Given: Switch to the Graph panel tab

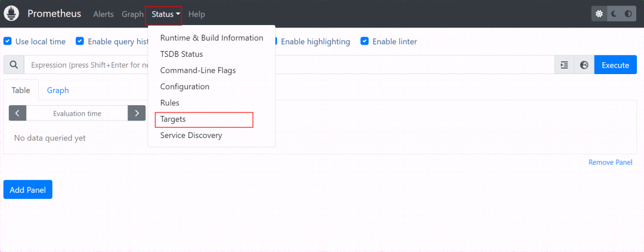Looking at the screenshot, I should pos(57,90).
